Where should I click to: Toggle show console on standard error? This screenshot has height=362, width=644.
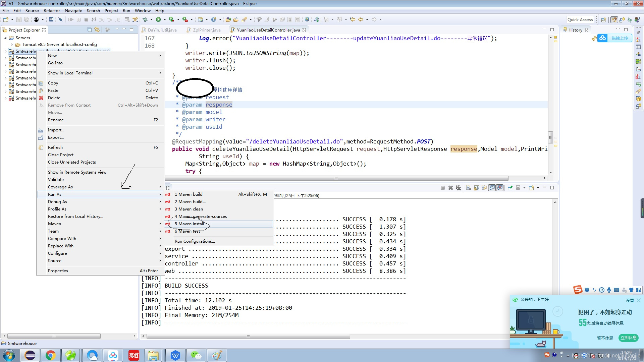pyautogui.click(x=500, y=188)
